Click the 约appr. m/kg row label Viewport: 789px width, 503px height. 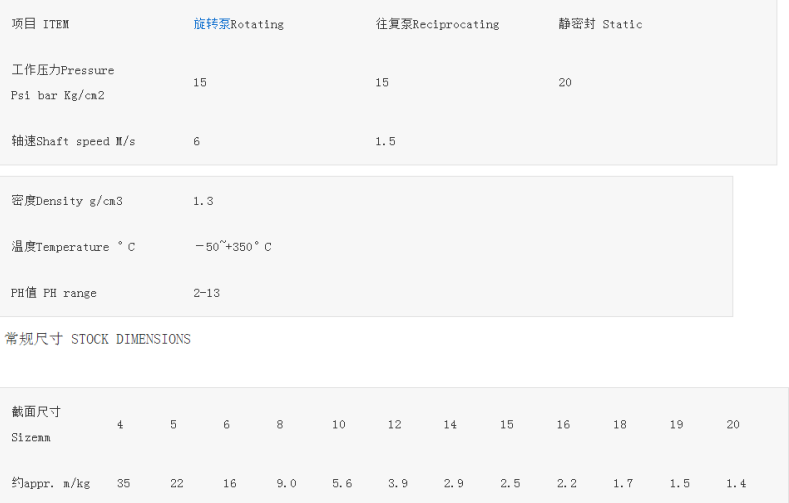click(50, 483)
